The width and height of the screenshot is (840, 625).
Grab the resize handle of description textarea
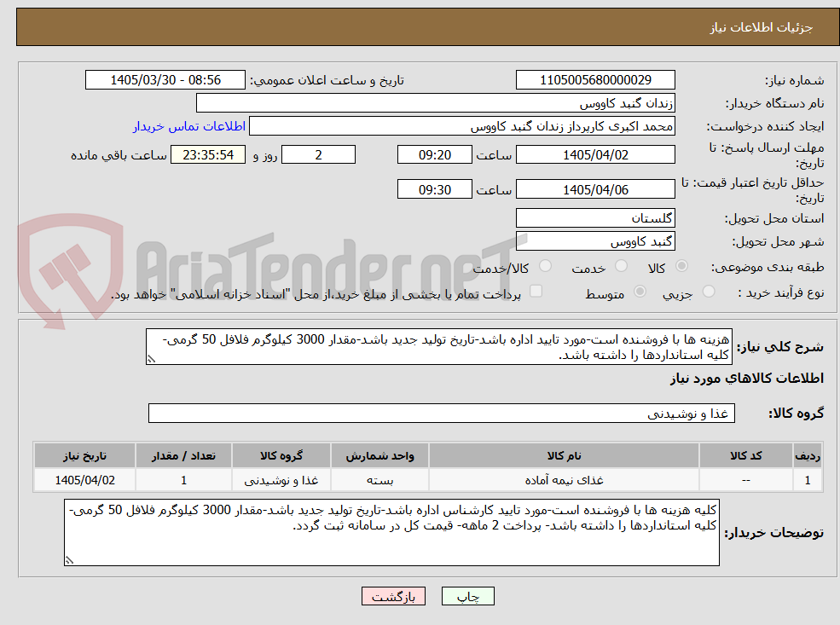pyautogui.click(x=151, y=359)
